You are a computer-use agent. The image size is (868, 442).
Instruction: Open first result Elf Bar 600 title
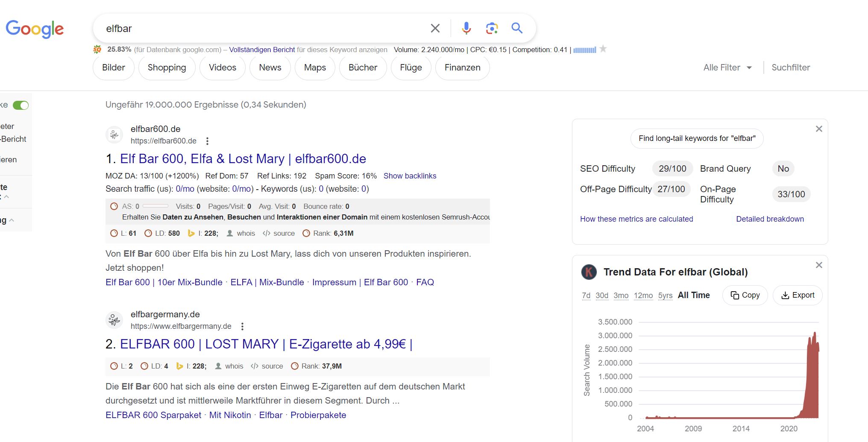243,159
